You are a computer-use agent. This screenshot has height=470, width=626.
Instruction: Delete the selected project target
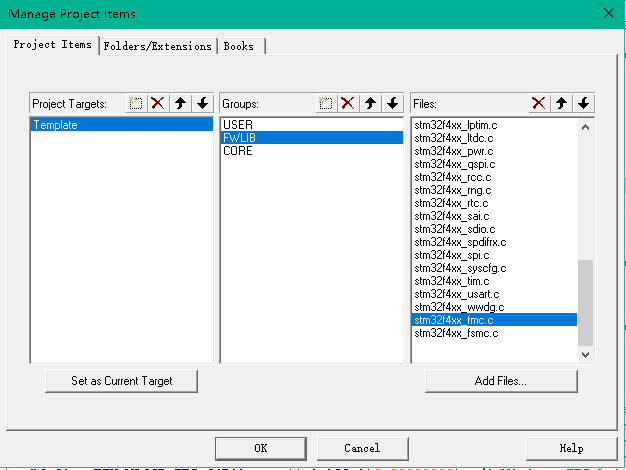[158, 103]
